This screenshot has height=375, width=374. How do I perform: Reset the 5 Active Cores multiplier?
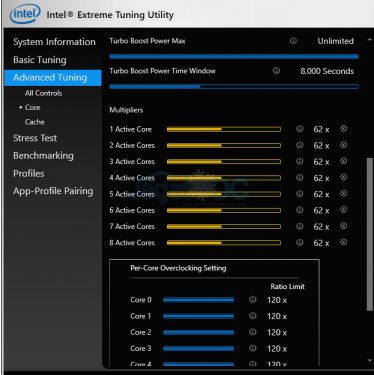343,194
